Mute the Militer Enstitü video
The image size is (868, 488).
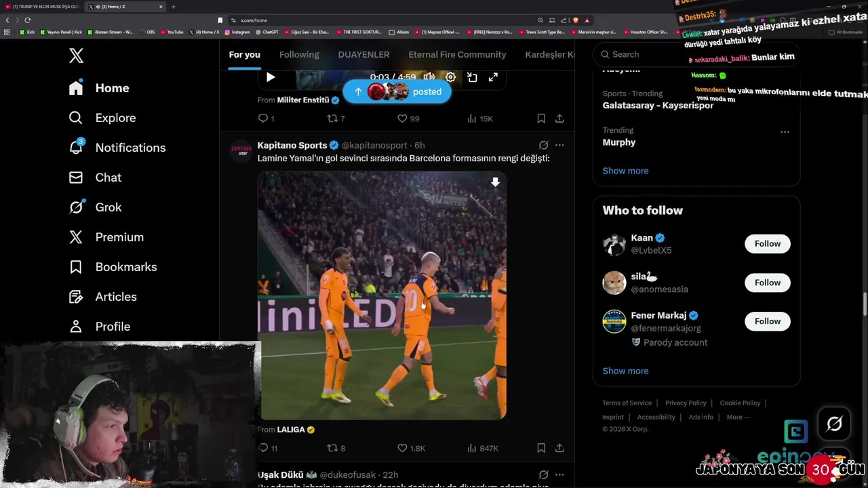coord(429,77)
